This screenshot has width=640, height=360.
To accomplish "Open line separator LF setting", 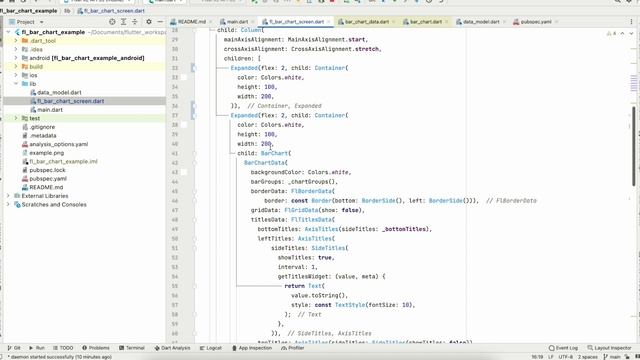I will point(551,357).
